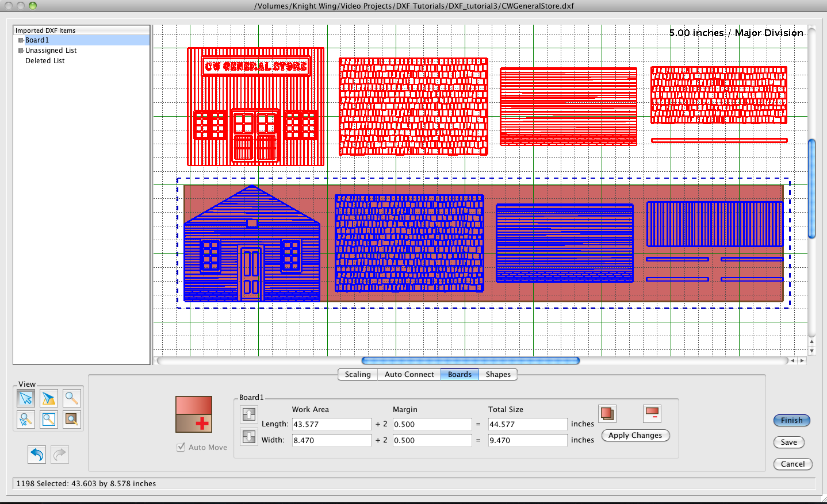Select the arrow pointer selection tool
Screen dimensions: 827x504
coord(26,398)
